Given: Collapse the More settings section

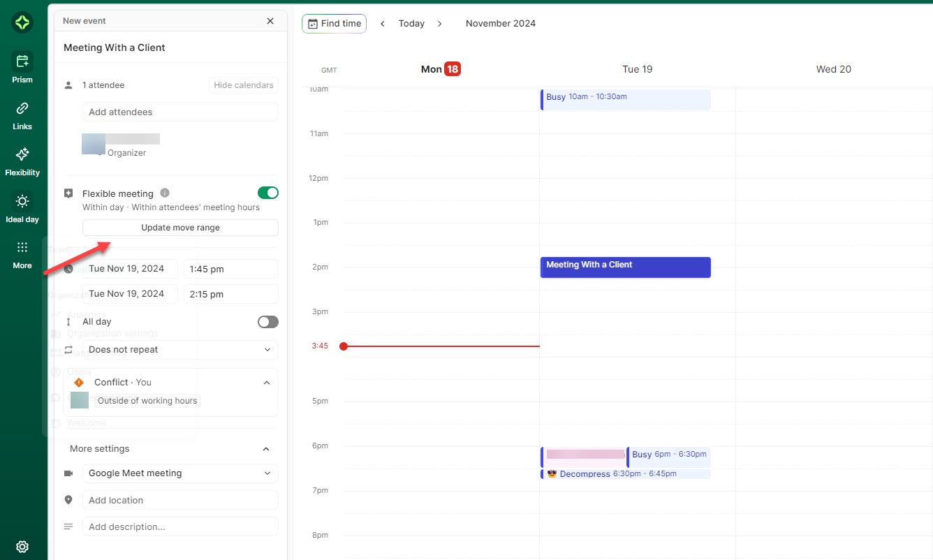Looking at the screenshot, I should (265, 449).
